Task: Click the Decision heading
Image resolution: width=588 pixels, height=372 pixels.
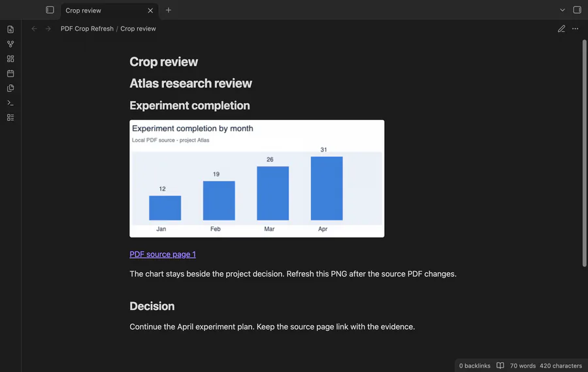Action: pyautogui.click(x=152, y=306)
